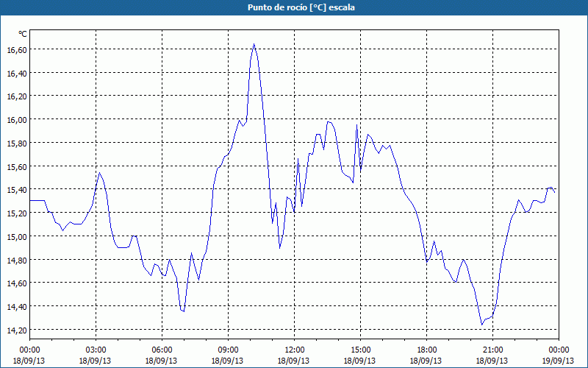The width and height of the screenshot is (588, 368).
Task: Click the 15,40 y-axis label
Action: 16,190
